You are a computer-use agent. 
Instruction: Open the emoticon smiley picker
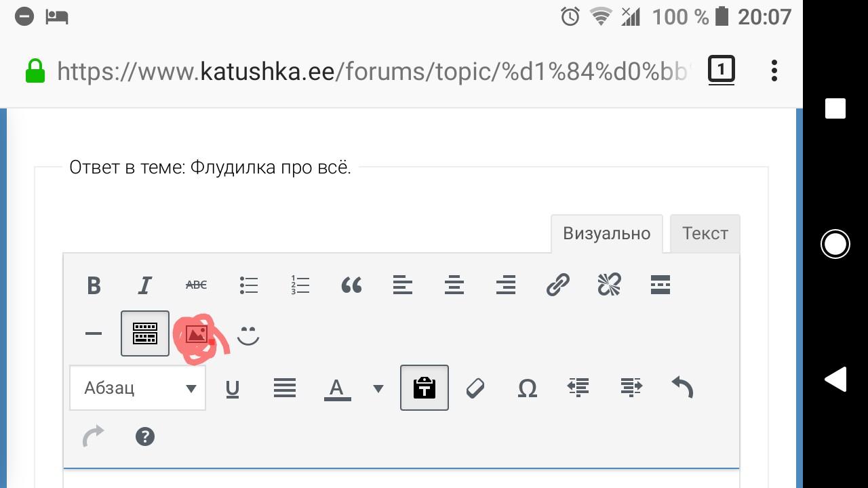click(x=248, y=335)
